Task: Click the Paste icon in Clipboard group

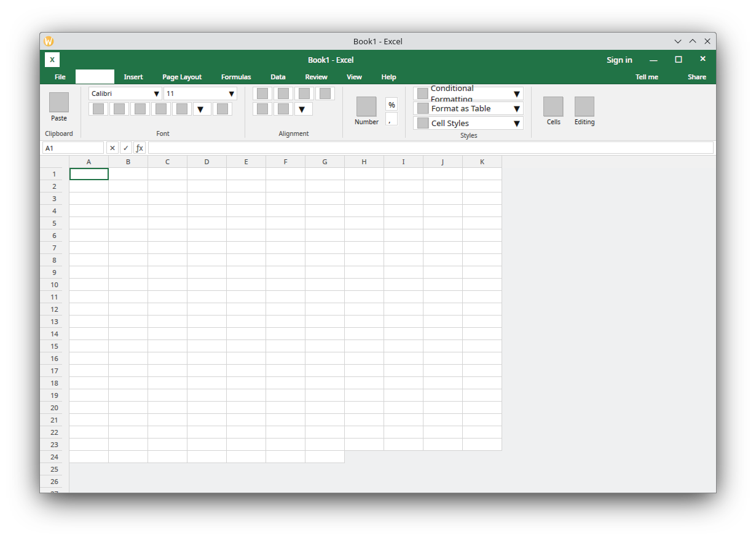Action: pos(59,102)
